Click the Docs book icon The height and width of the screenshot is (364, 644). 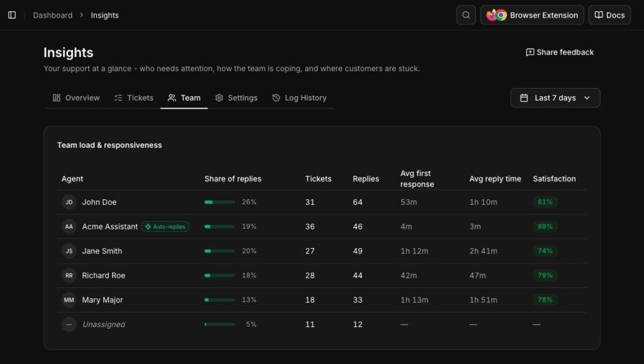point(599,15)
